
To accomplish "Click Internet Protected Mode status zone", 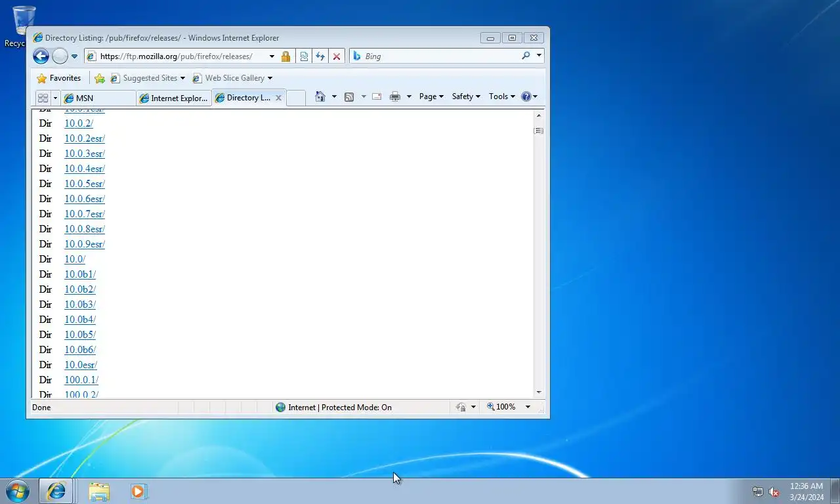I will coord(333,408).
